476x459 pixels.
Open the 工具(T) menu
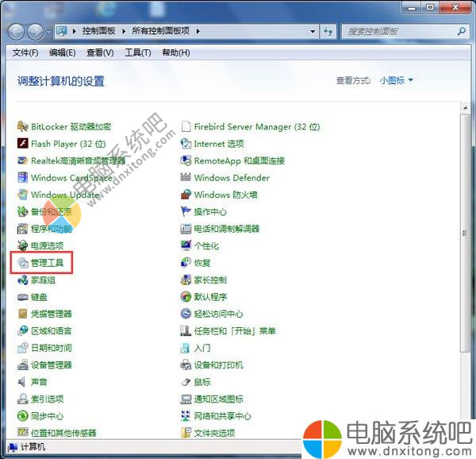click(x=137, y=52)
